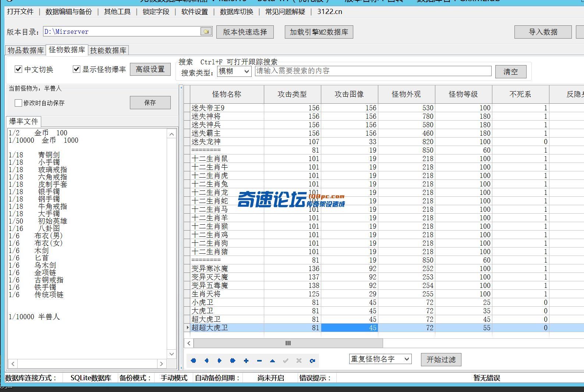The image size is (584, 392).
Task: Open the 数据库切换 menu
Action: 237,12
